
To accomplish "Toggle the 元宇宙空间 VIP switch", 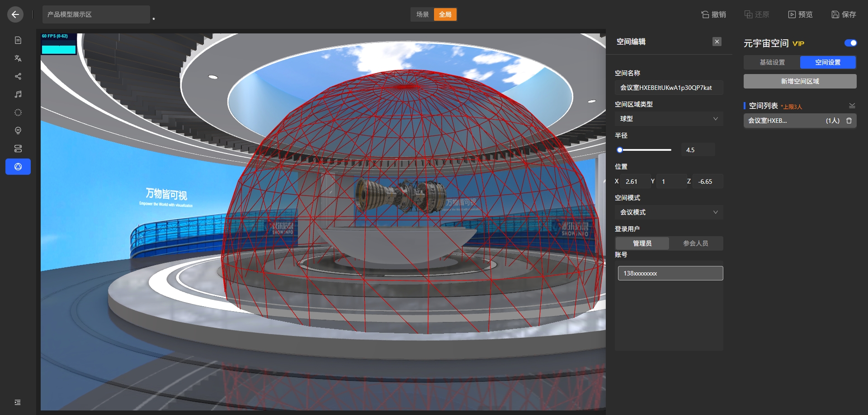I will click(x=850, y=43).
